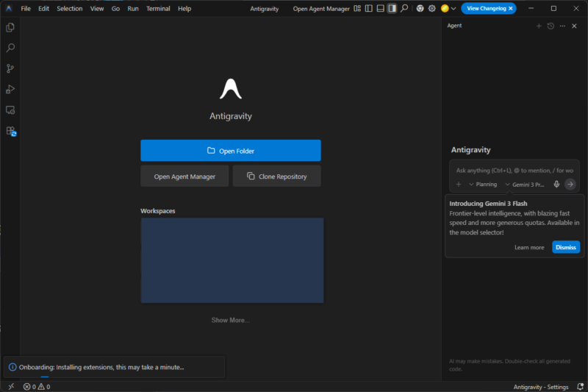
Task: Dismiss the Gemini 3 Flash notification
Action: click(x=565, y=247)
